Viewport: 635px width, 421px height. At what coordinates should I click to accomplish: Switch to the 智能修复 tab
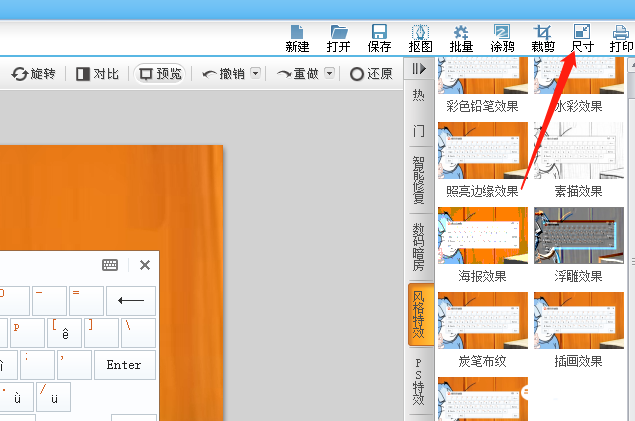419,180
